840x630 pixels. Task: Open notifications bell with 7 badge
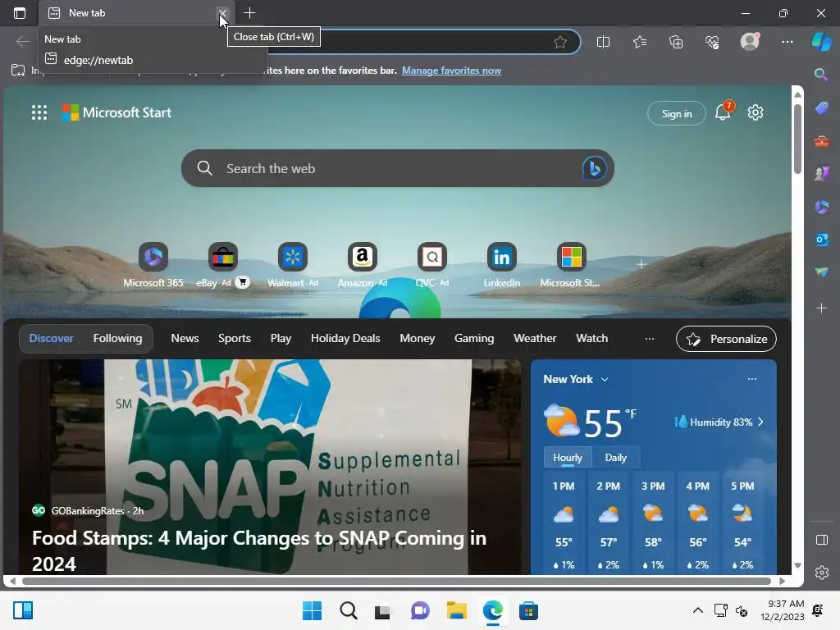click(x=724, y=111)
